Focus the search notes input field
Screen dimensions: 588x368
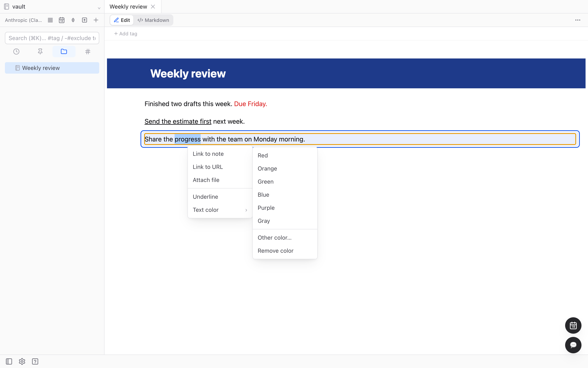(52, 38)
